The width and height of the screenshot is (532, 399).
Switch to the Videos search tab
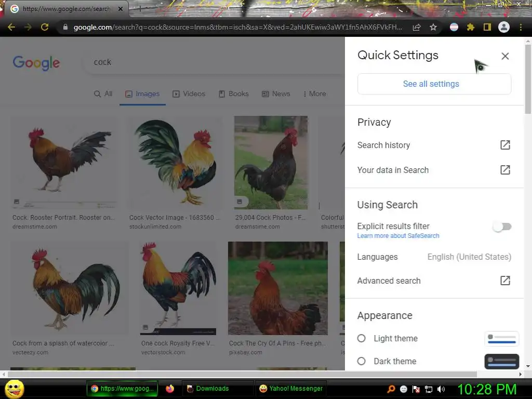tap(189, 94)
